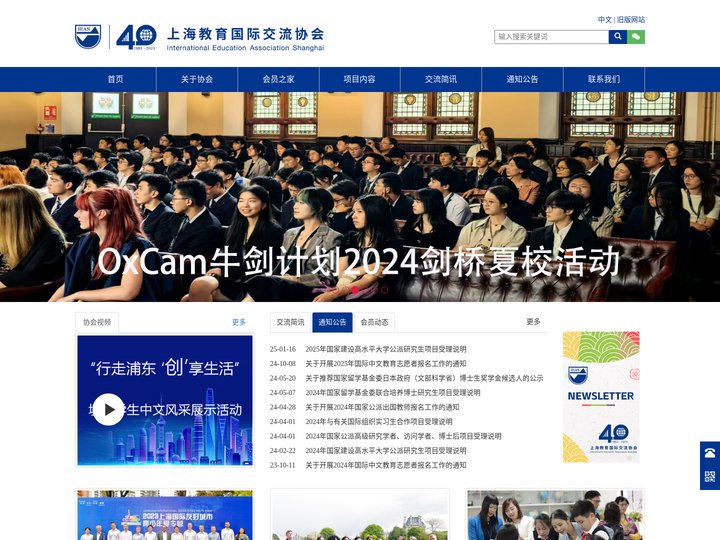Click the 24-02-22 date entry
Screen dimensions: 720x540
(x=283, y=451)
